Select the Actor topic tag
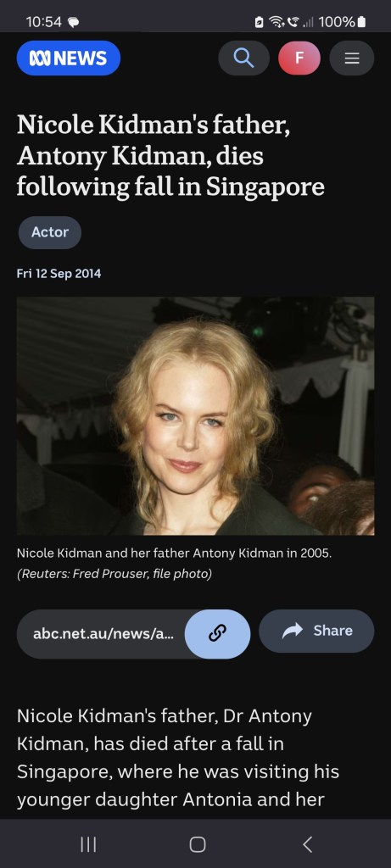The width and height of the screenshot is (391, 868). click(50, 232)
